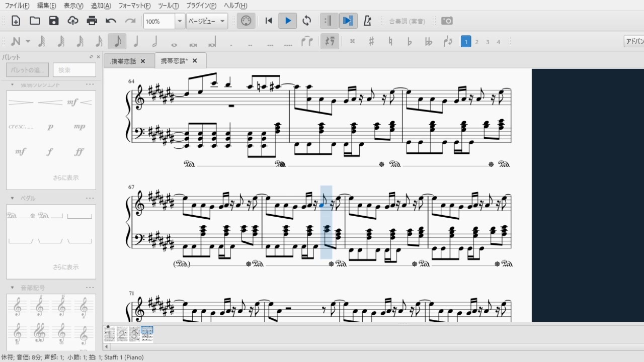Select the quarter note duration icon
The width and height of the screenshot is (644, 362).
click(x=136, y=42)
